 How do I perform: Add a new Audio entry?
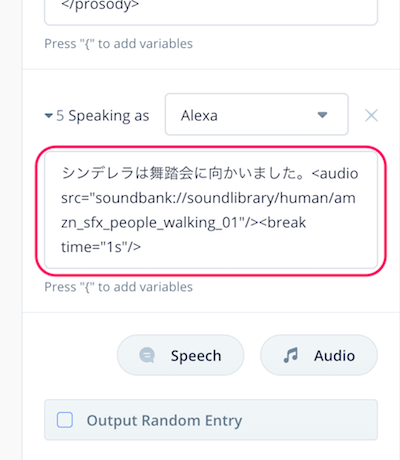[x=319, y=355]
